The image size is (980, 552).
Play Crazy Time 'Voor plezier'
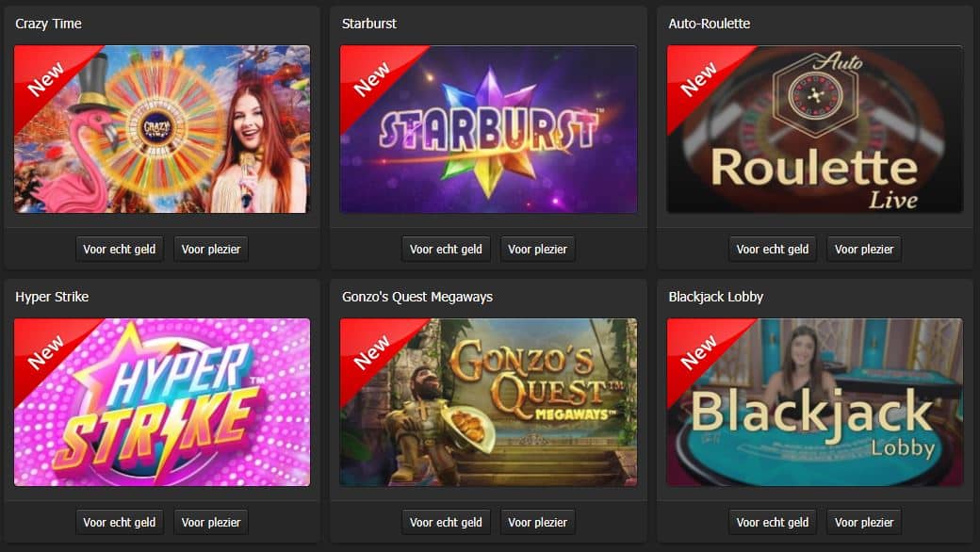tap(211, 249)
